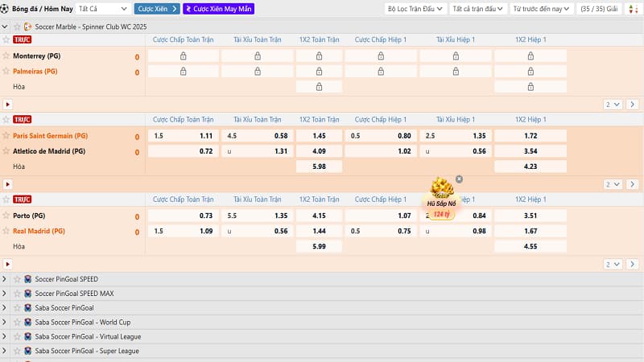The image size is (644, 362).
Task: Expand Saba Soccer PinGoal league
Action: tap(5, 308)
